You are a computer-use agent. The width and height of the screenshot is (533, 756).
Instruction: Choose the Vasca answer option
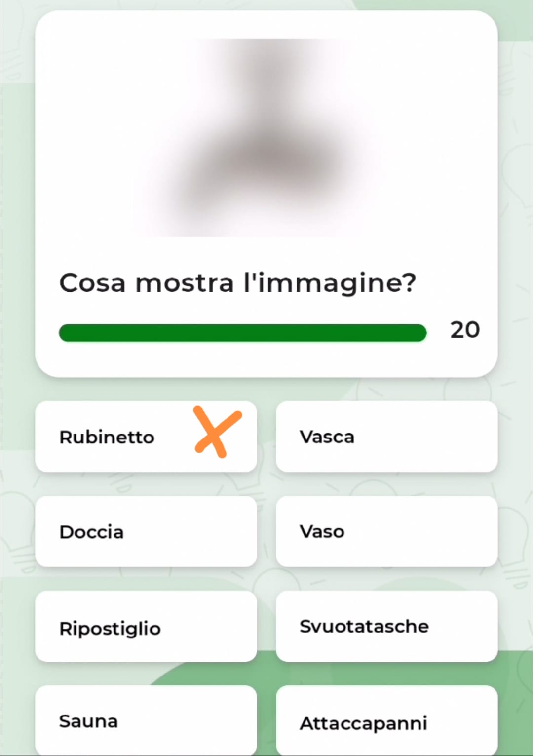tap(386, 437)
